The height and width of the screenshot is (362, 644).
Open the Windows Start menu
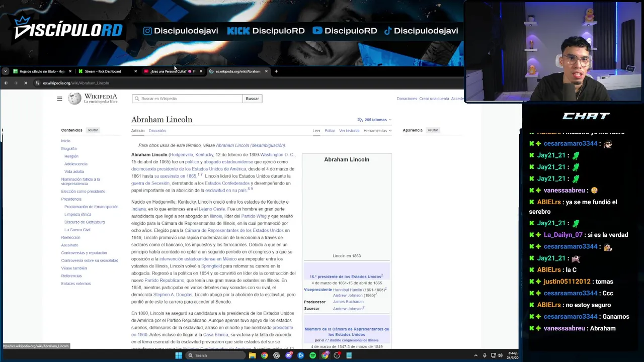coord(179,355)
